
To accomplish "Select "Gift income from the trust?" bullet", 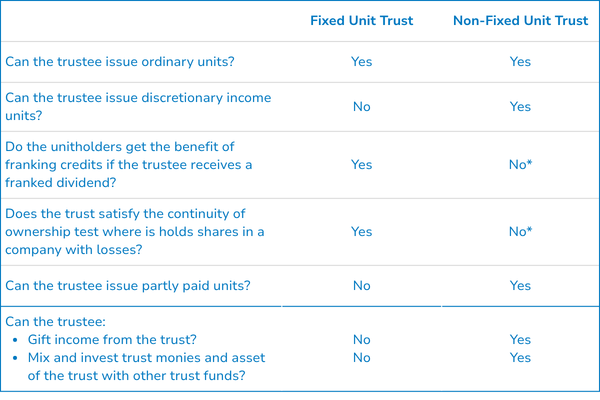I will coord(112,341).
